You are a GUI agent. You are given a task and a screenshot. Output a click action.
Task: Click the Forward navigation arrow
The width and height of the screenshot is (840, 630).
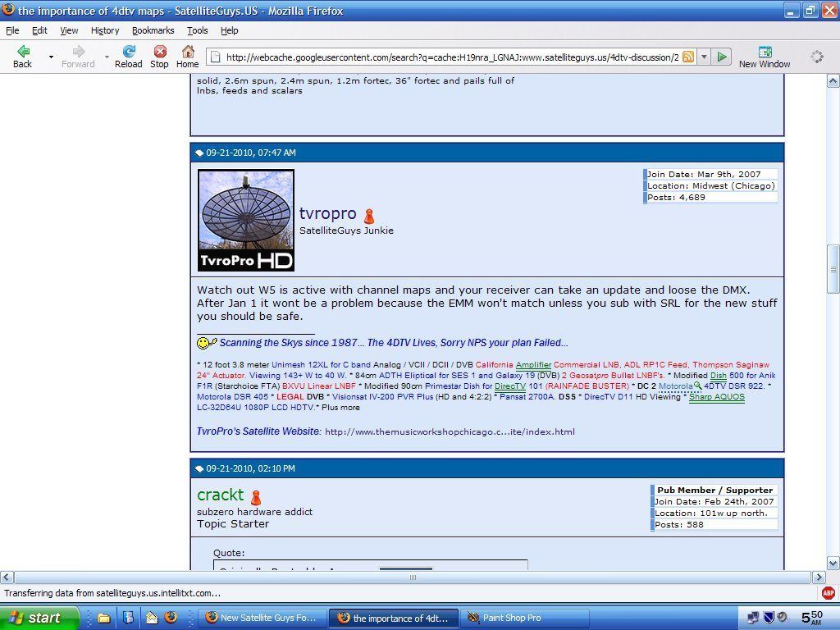[x=78, y=52]
